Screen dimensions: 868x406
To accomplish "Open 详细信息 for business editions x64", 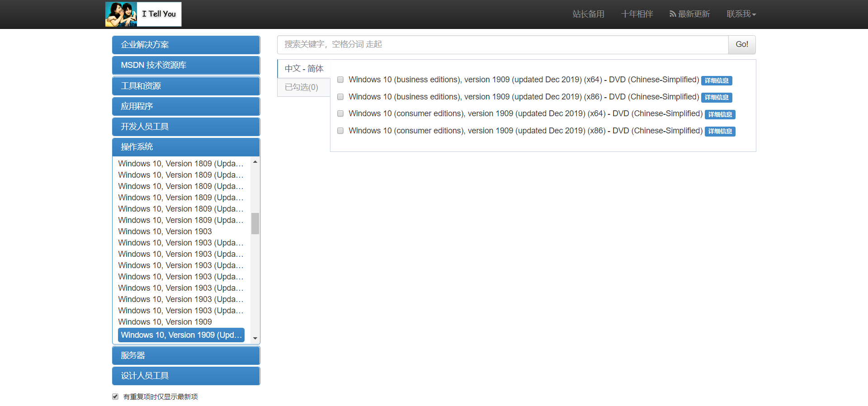I will (717, 80).
